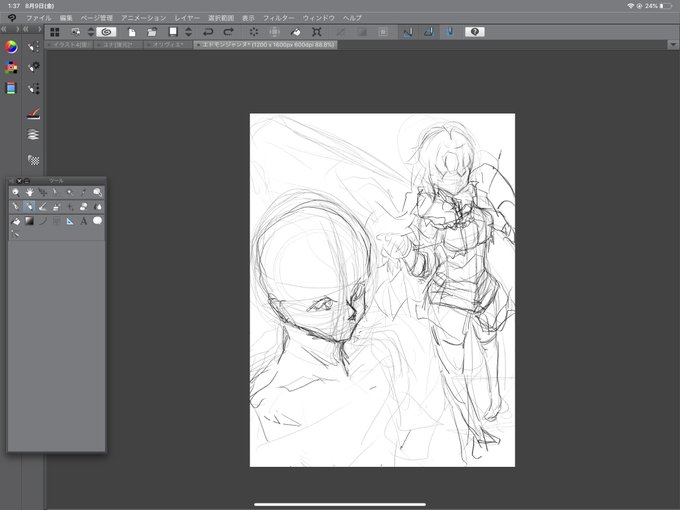Click the image-with-cursor icon in the command bar
The width and height of the screenshot is (680, 510).
[76, 32]
